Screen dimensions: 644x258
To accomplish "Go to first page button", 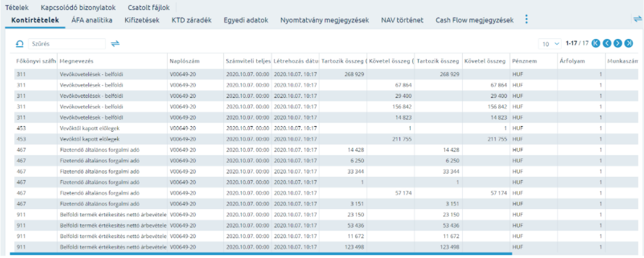I will pyautogui.click(x=596, y=43).
